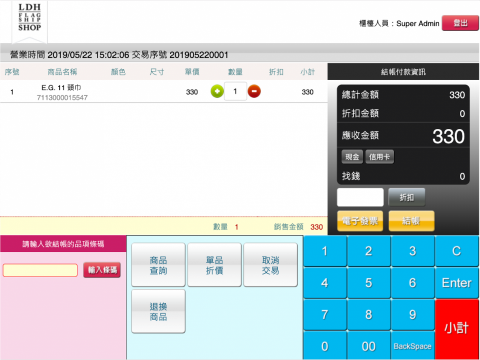Click 取消交易 cancel transaction
480x360 pixels.
point(270,265)
